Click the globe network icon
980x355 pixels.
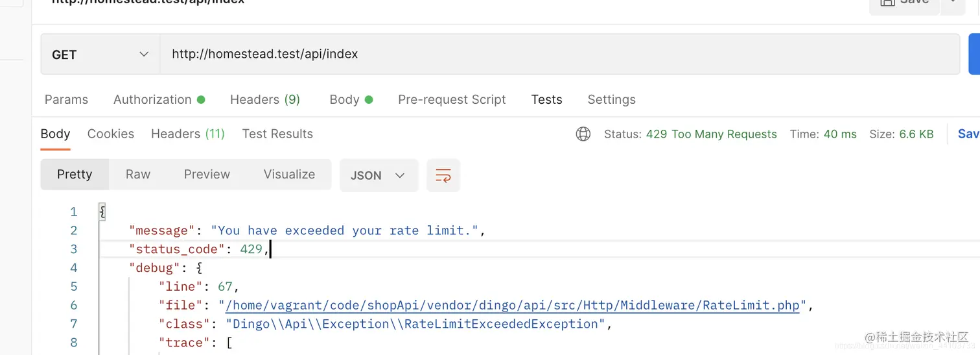(x=583, y=134)
